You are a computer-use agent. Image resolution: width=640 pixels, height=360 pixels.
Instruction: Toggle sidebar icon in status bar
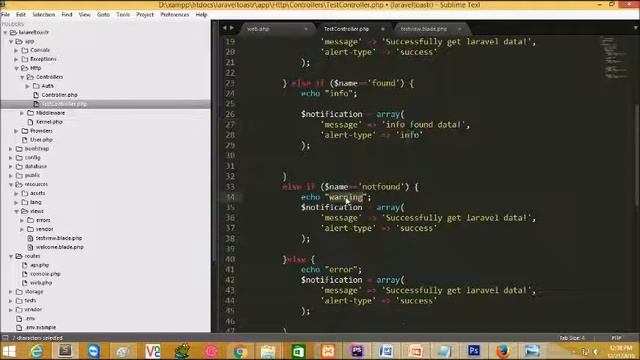tap(5, 338)
